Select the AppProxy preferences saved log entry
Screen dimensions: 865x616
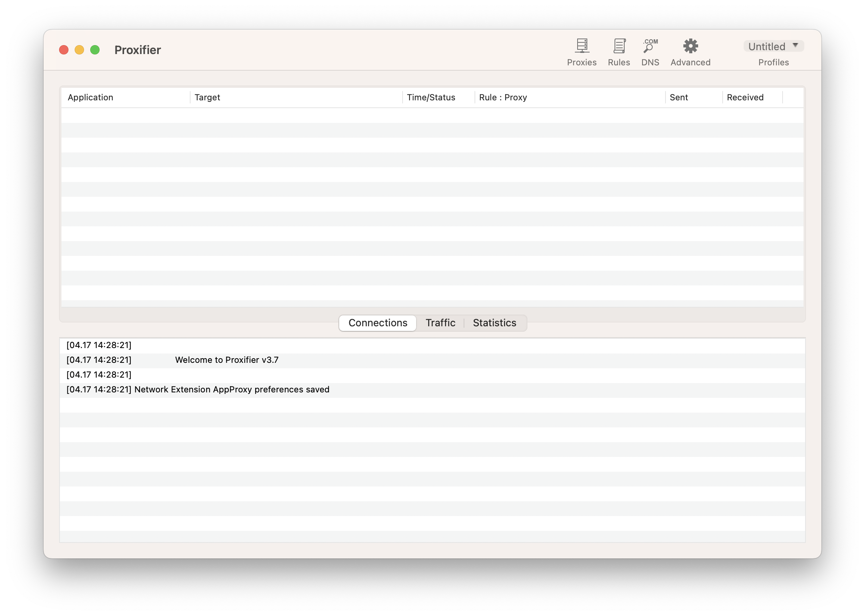232,390
